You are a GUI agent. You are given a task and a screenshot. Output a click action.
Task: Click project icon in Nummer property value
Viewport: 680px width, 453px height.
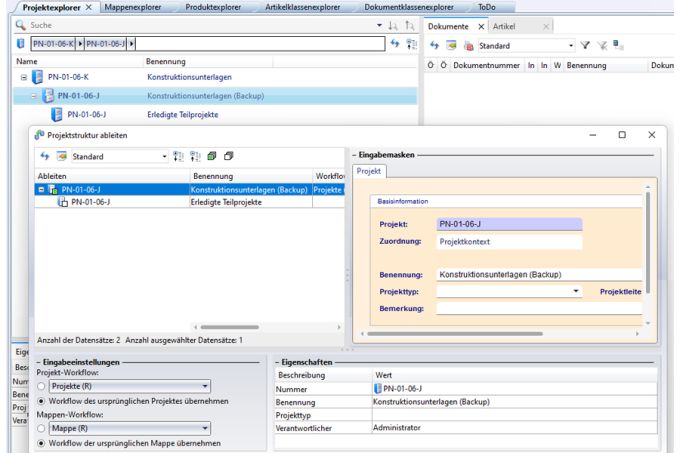[x=378, y=388]
